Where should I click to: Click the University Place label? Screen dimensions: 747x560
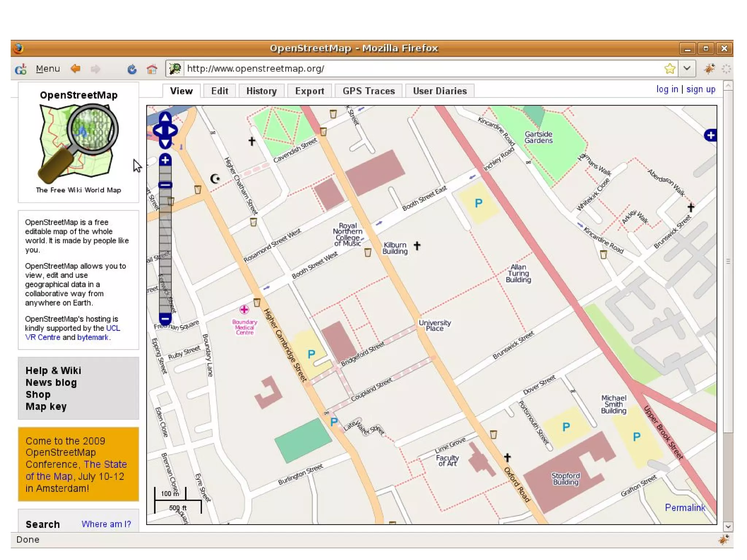434,325
